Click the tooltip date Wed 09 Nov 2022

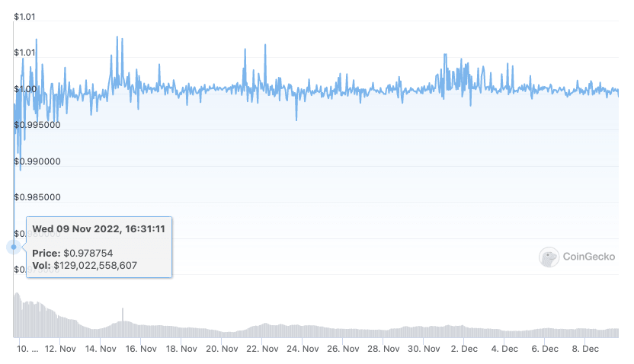point(98,229)
